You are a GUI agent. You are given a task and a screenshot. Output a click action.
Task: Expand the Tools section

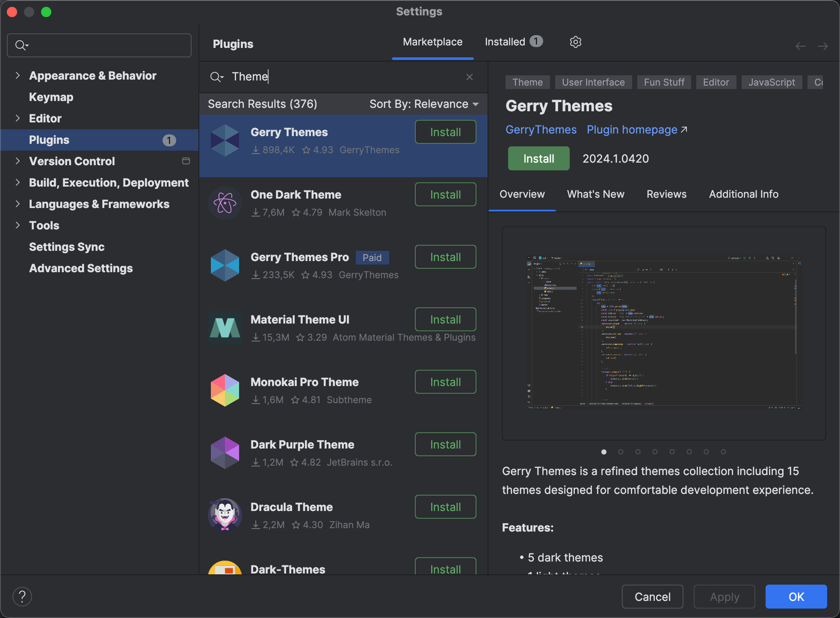tap(18, 225)
